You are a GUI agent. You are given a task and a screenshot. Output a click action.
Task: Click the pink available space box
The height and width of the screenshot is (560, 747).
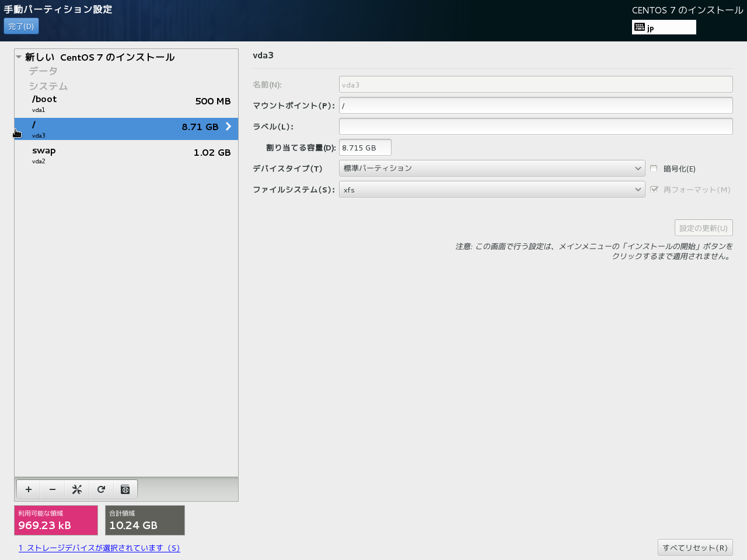[x=56, y=520]
